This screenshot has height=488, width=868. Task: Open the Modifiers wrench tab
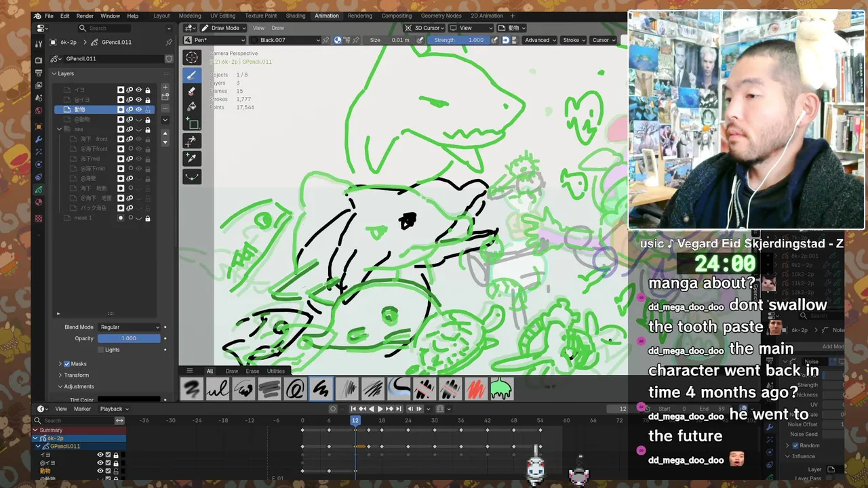pyautogui.click(x=39, y=140)
